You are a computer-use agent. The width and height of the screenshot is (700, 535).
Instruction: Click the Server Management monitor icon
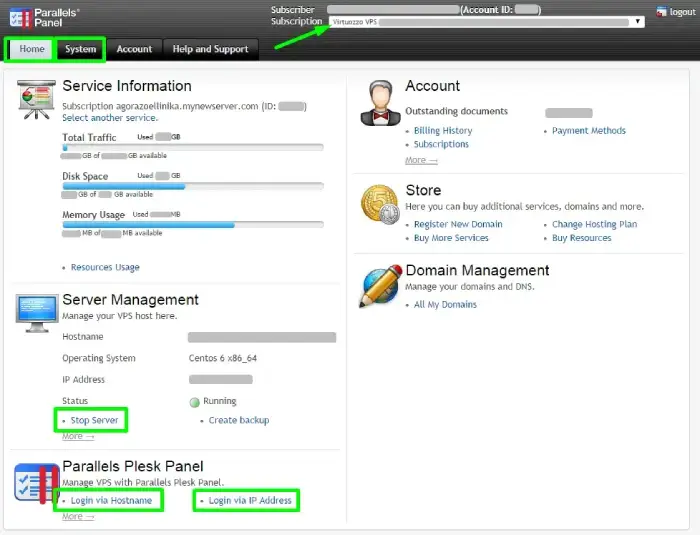click(37, 313)
